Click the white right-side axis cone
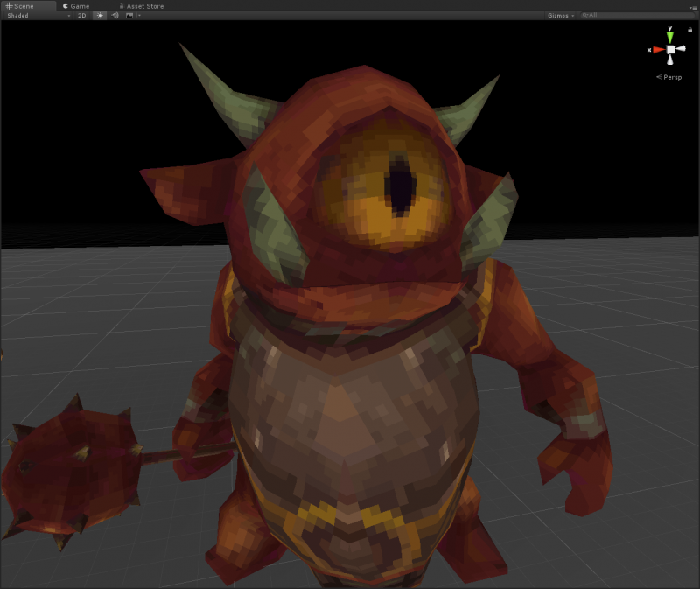The height and width of the screenshot is (589, 700). point(682,49)
